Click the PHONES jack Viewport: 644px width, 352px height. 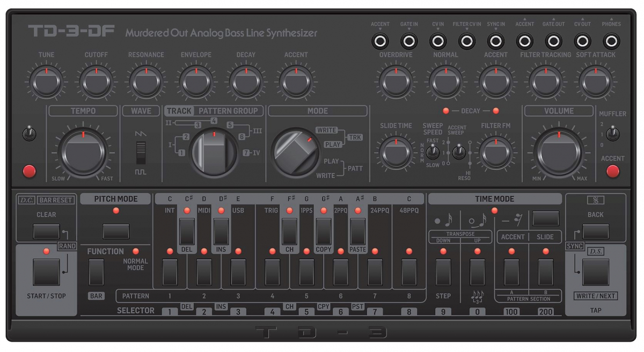point(611,40)
